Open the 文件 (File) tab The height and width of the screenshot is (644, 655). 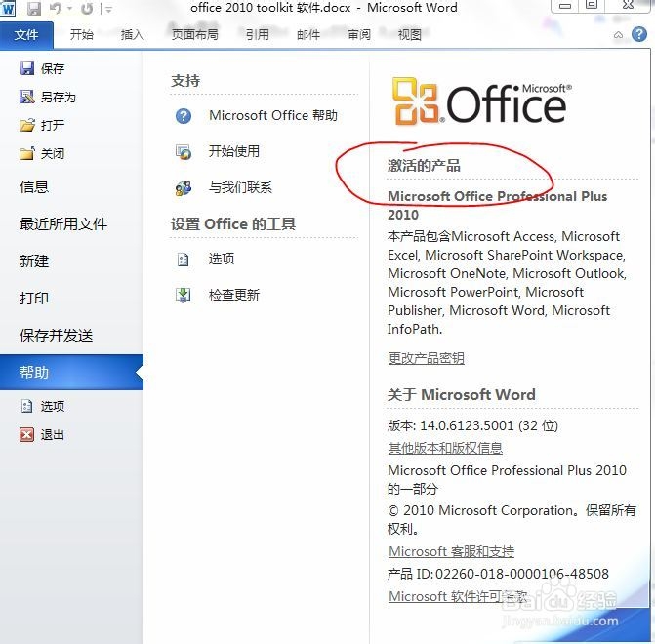click(26, 35)
